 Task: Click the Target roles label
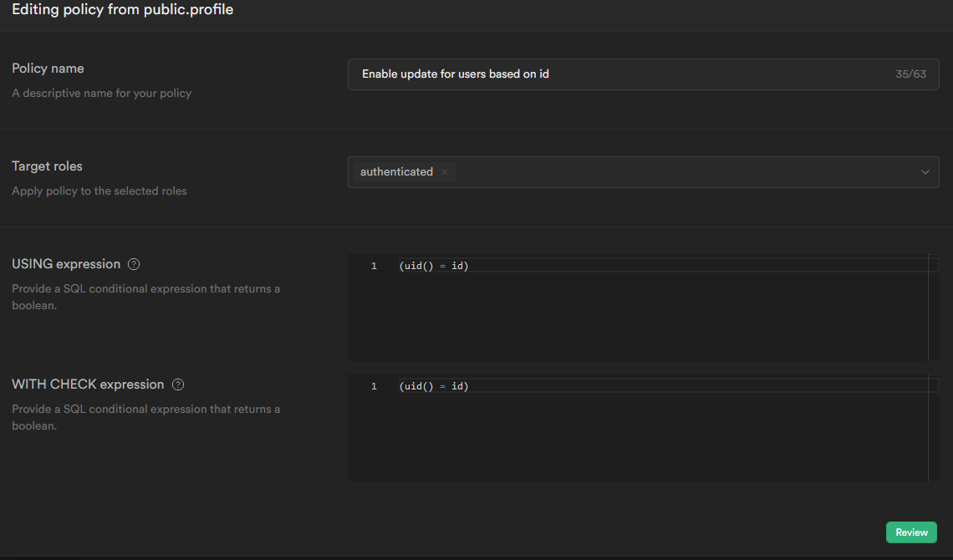tap(47, 166)
